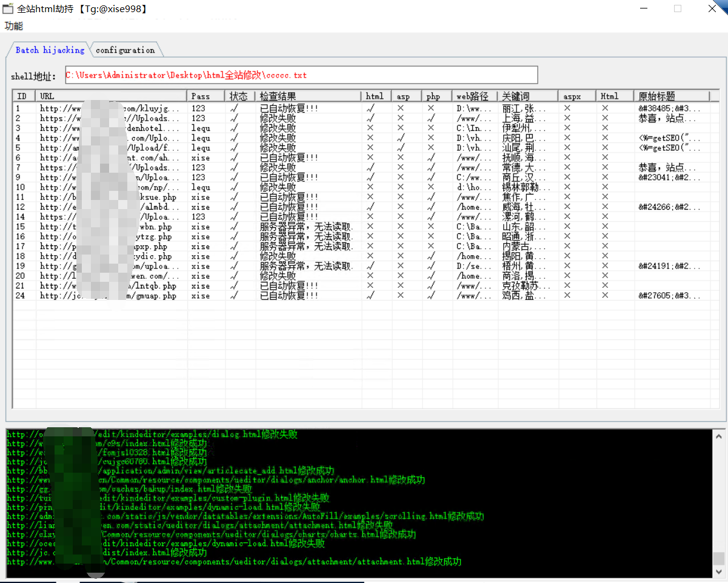Screen dimensions: 728x583
Task: Switch to the Batch hijacking tab
Action: click(x=50, y=50)
